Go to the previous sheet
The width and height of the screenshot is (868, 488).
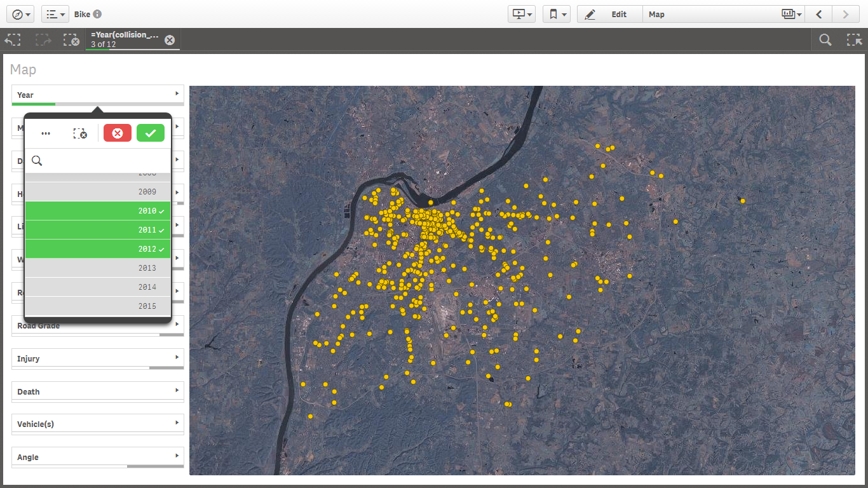(820, 14)
